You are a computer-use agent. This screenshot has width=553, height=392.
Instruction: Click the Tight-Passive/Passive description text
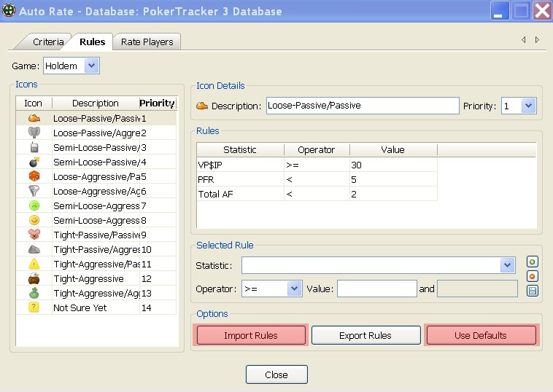pyautogui.click(x=96, y=235)
